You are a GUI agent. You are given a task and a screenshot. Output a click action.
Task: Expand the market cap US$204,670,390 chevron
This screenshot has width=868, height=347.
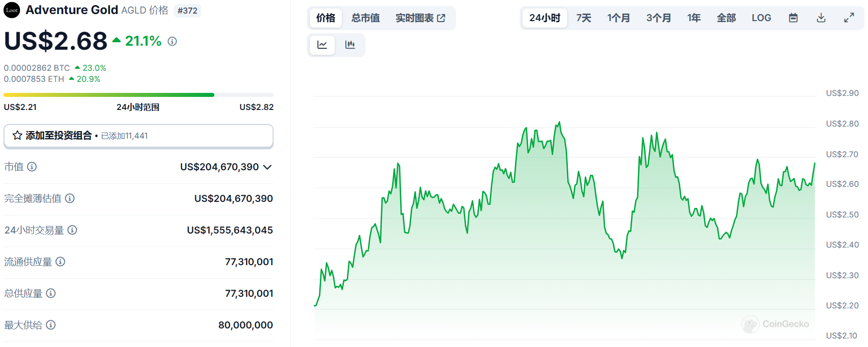click(268, 167)
